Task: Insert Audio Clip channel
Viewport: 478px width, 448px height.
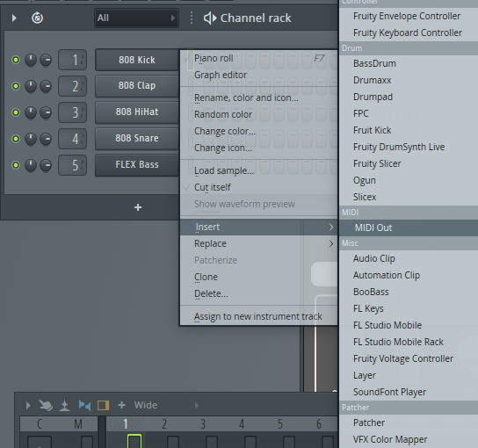Action: point(409,259)
